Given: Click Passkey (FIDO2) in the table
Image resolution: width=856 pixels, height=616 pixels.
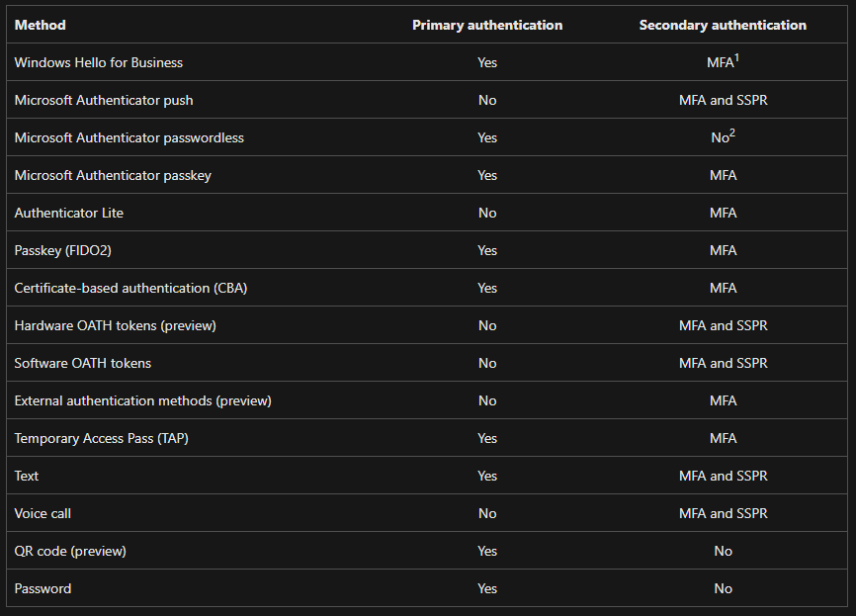Looking at the screenshot, I should [62, 250].
